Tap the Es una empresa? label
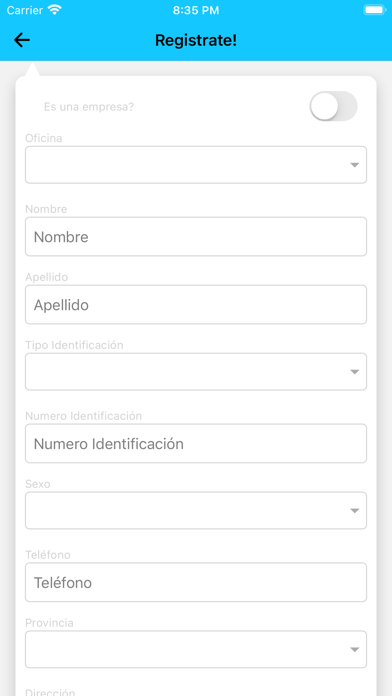The image size is (392, 696). (89, 107)
